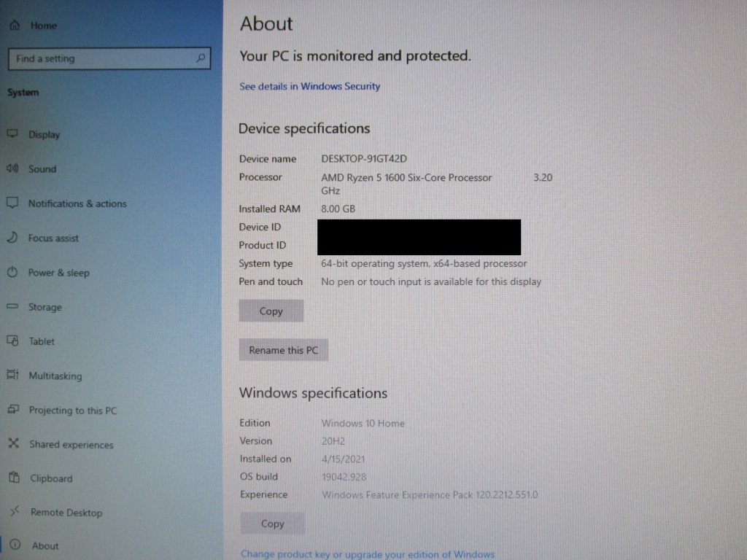Select the AMD Ryzen 5 1600 processor text
Viewport: 747px width, 560px height.
(406, 178)
